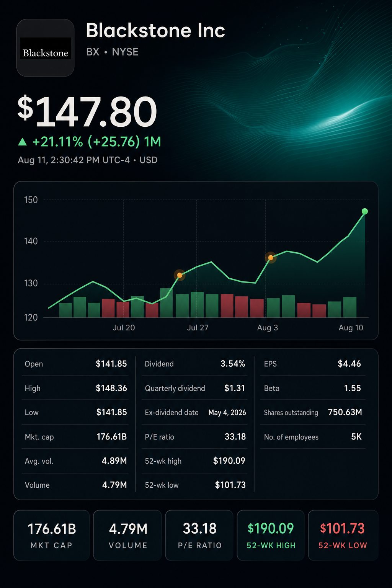Click the Ex-dividend date May 4, 2026

(227, 412)
